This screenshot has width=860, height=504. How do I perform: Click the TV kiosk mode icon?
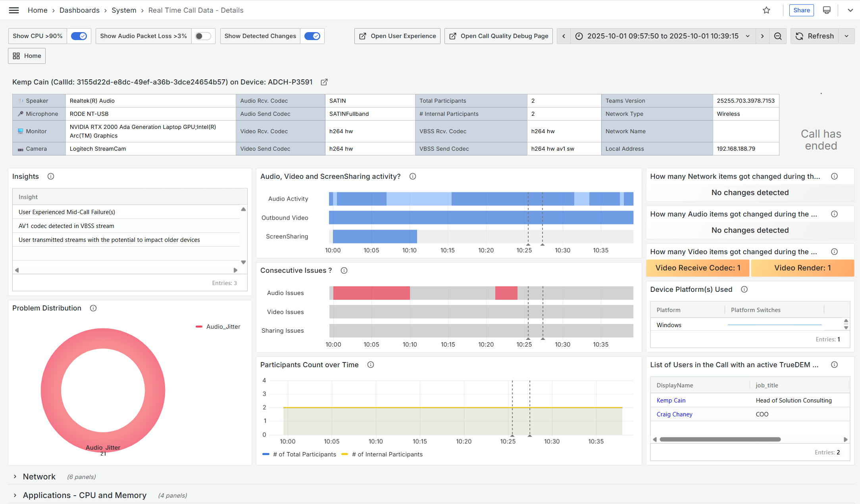click(827, 10)
